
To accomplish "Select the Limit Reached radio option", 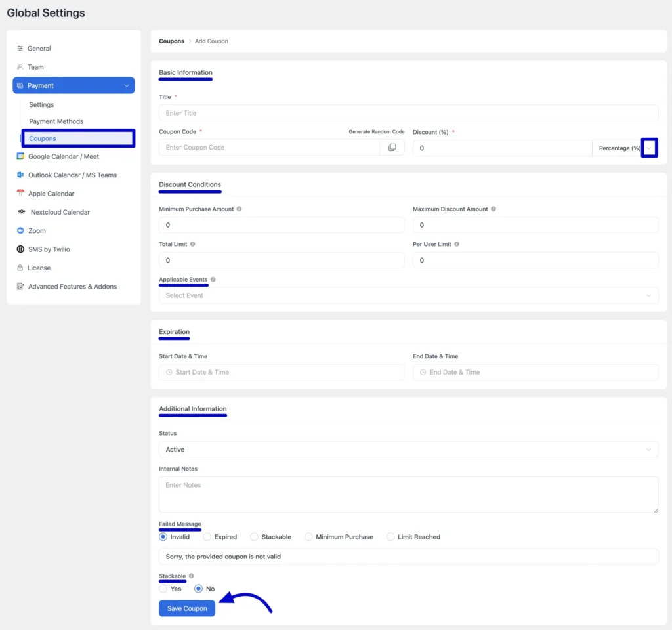I will [390, 536].
